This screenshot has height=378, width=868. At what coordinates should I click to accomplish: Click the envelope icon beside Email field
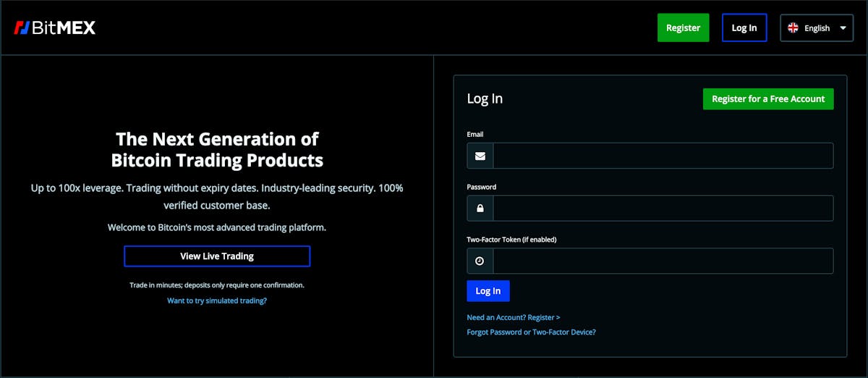click(480, 156)
